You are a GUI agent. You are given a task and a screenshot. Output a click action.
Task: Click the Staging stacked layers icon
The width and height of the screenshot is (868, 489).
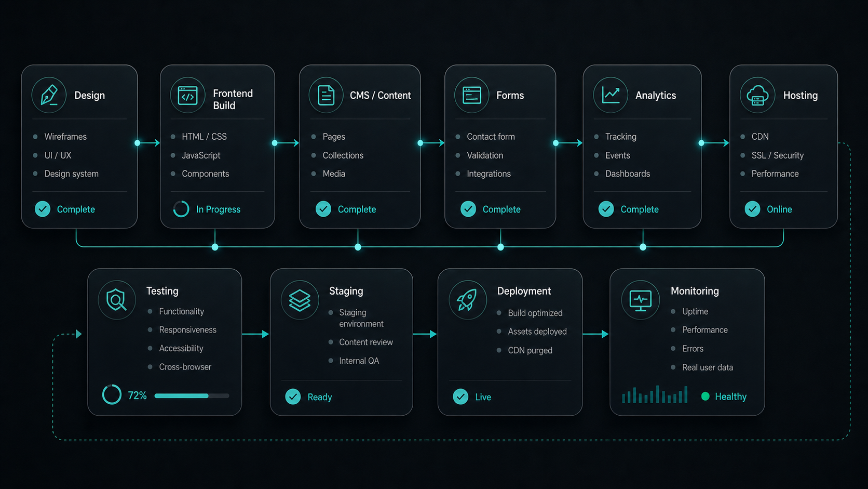click(x=300, y=300)
